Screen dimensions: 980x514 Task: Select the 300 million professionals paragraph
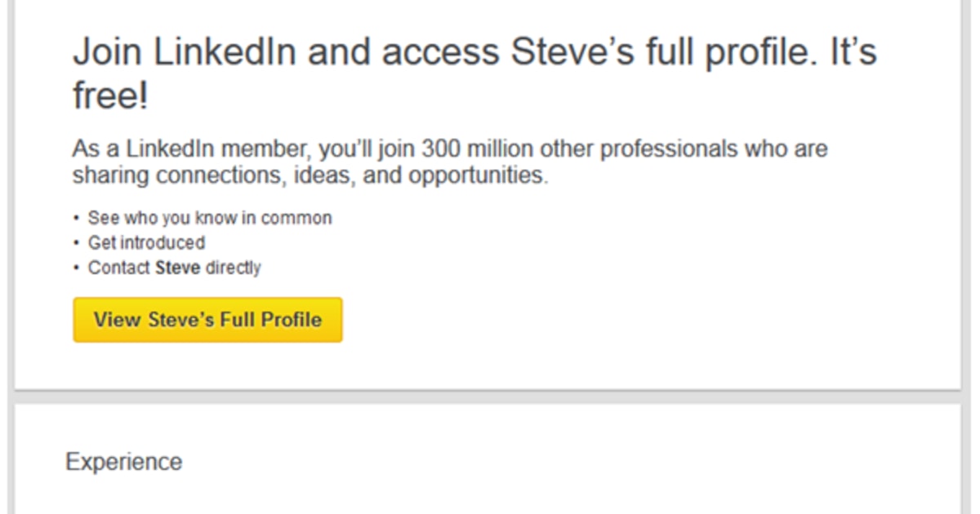click(449, 161)
